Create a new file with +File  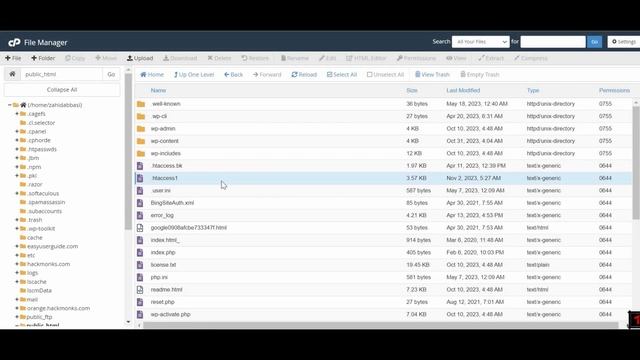tap(13, 58)
